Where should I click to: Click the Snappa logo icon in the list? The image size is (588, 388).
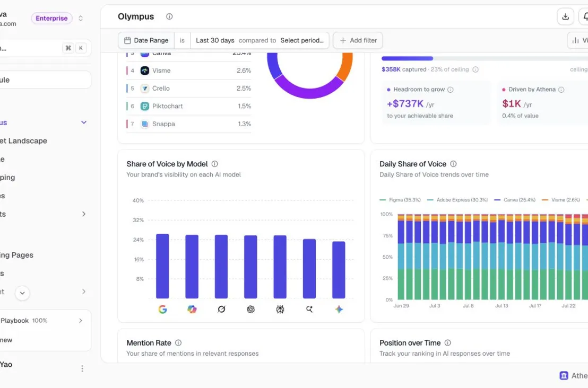(145, 124)
